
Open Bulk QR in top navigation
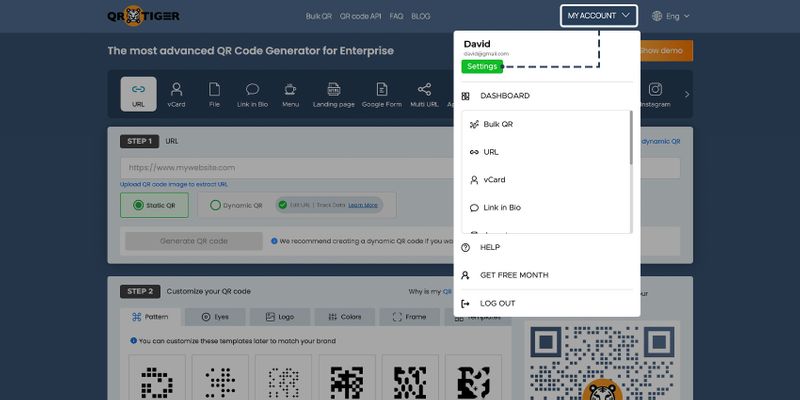coord(319,16)
